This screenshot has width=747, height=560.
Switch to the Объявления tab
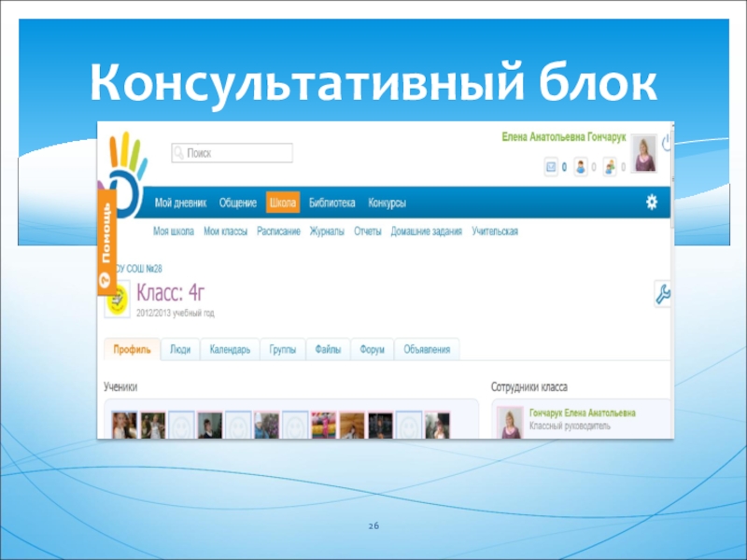[x=427, y=349]
